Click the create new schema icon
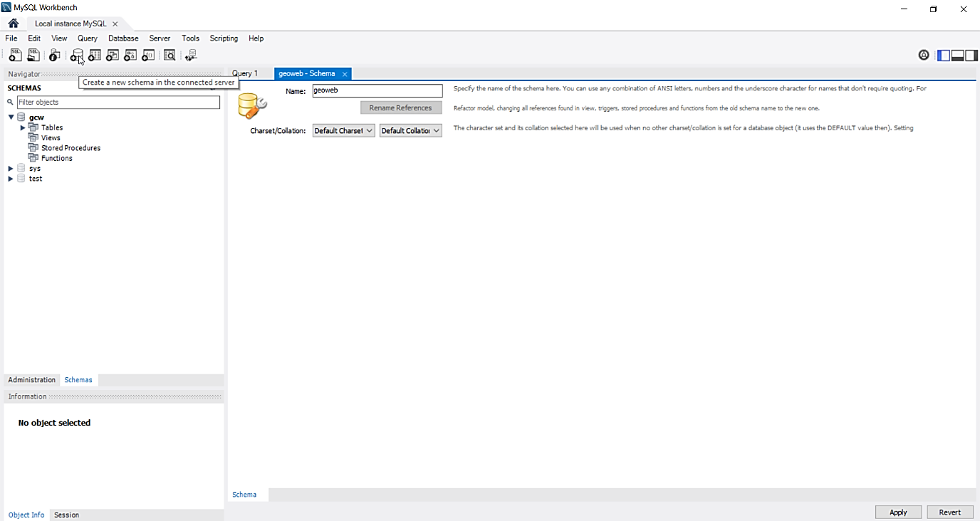 pos(76,55)
